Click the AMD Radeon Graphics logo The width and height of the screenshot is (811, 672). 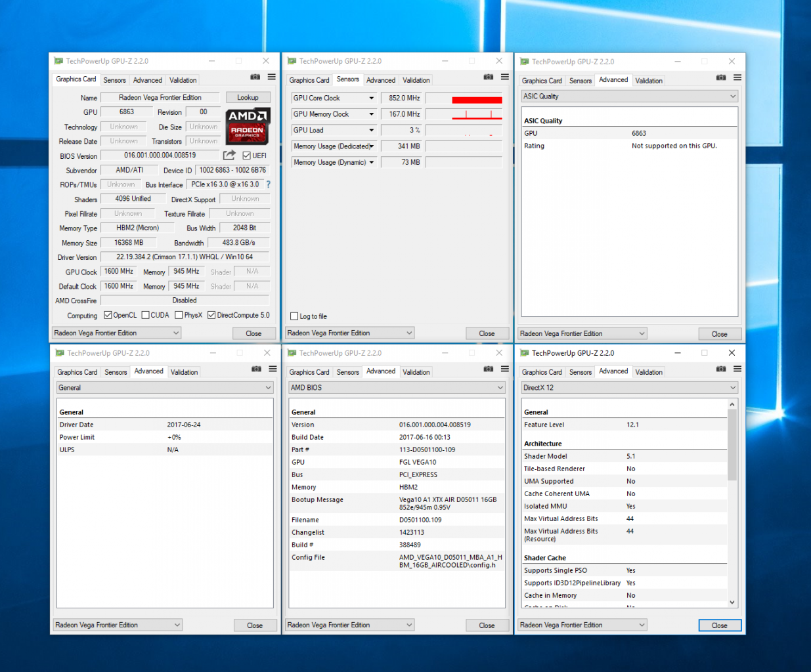[x=248, y=126]
